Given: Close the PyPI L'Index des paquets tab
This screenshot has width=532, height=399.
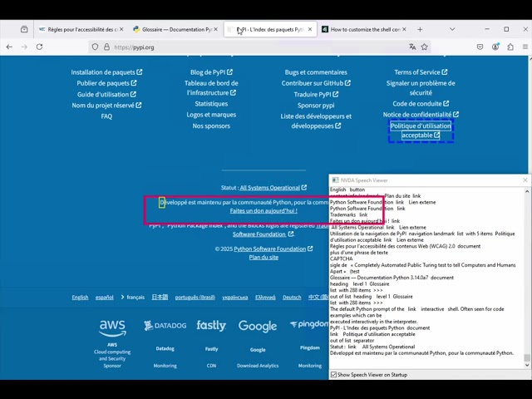Looking at the screenshot, I should tap(310, 30).
